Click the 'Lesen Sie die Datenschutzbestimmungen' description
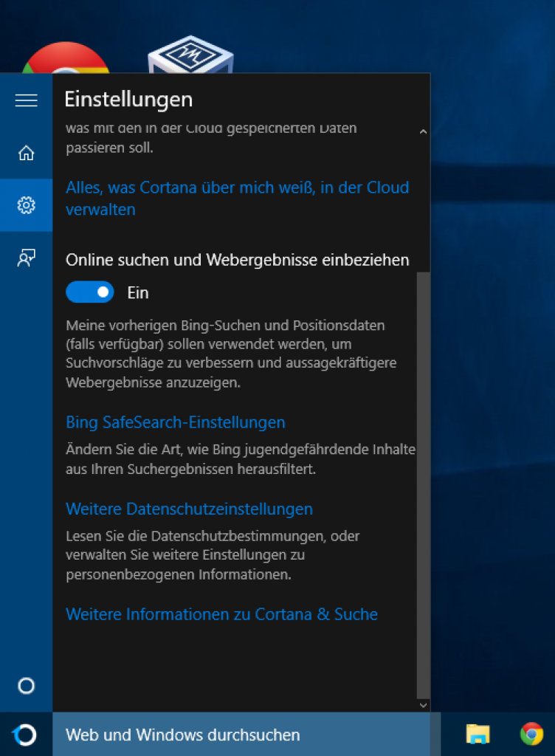 click(213, 555)
